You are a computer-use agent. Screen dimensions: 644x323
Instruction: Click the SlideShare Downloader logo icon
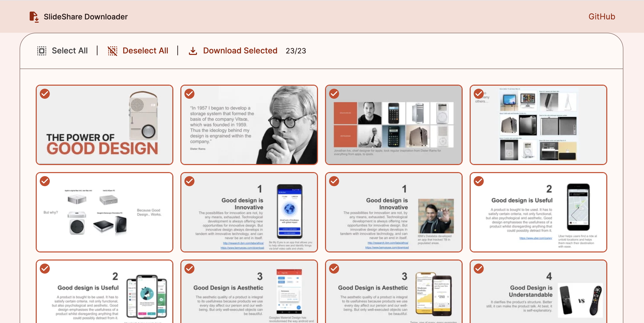pos(34,17)
